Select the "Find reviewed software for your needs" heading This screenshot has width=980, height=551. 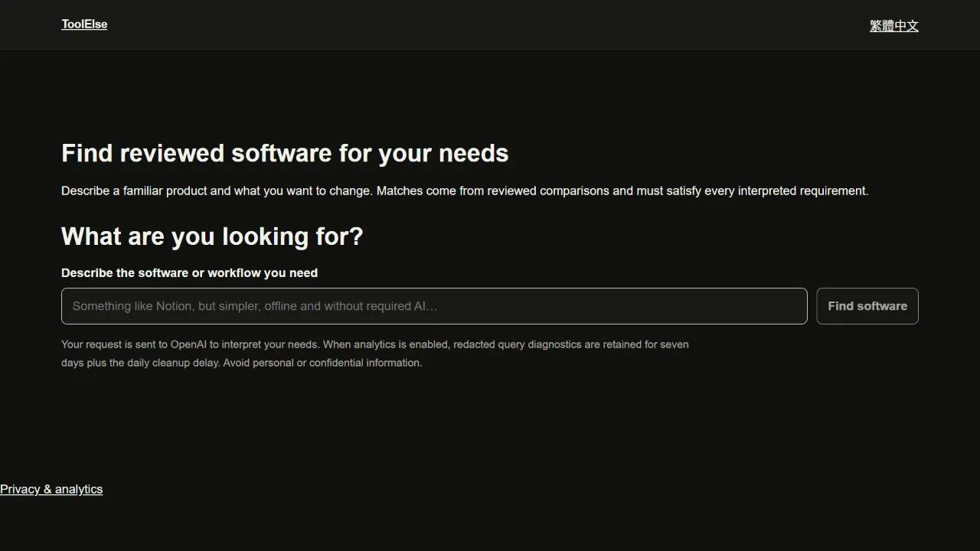click(285, 153)
